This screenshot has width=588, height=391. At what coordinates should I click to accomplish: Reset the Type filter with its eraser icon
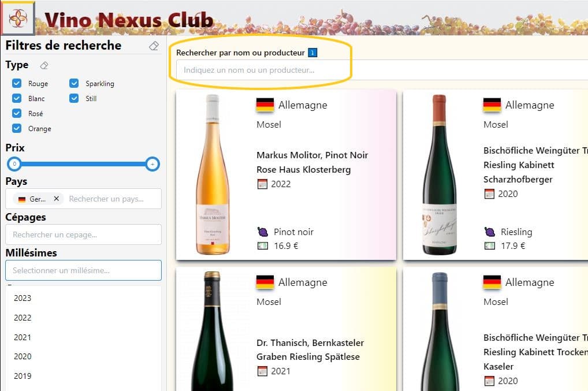pos(44,66)
